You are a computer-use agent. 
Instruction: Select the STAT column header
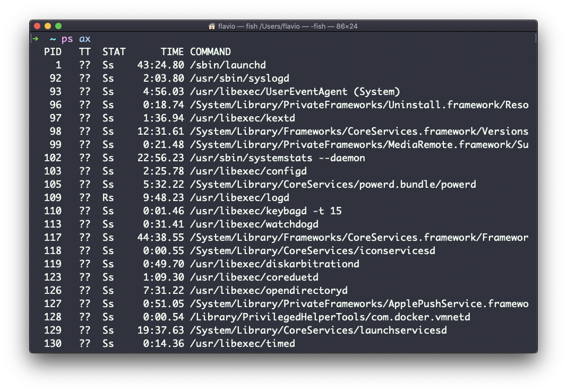pos(114,52)
